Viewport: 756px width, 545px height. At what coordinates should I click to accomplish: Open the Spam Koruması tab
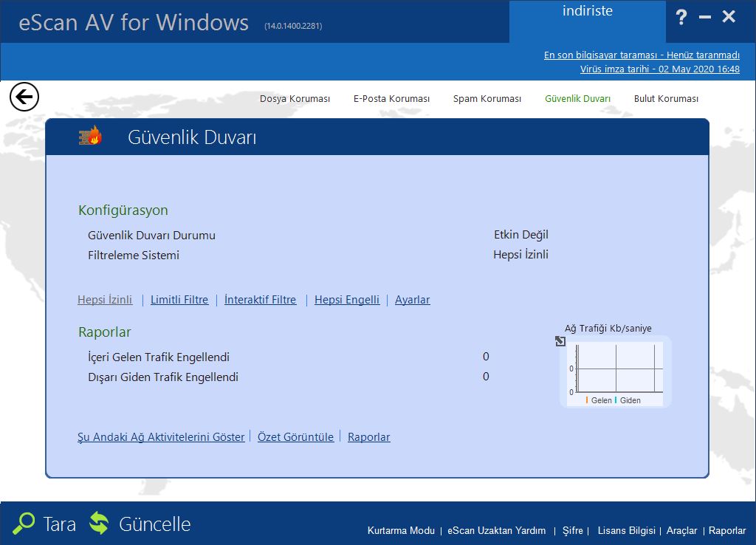[487, 99]
